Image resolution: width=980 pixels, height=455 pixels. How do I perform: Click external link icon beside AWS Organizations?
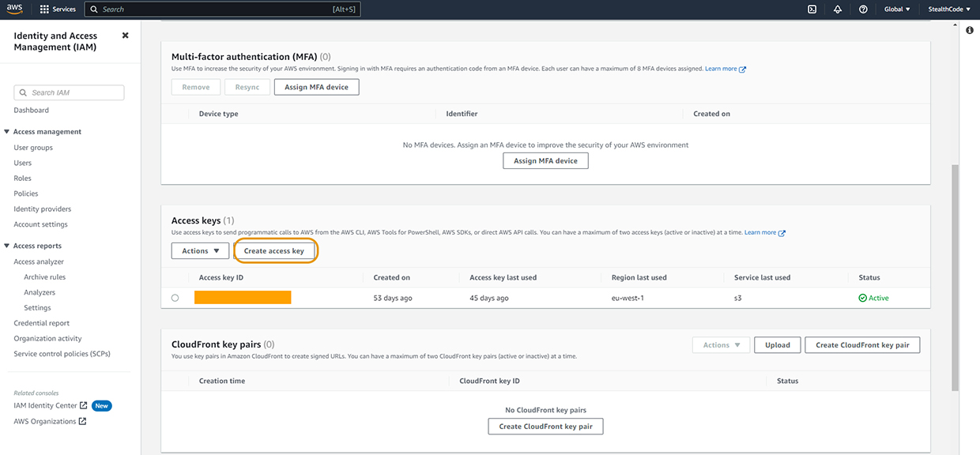click(82, 421)
